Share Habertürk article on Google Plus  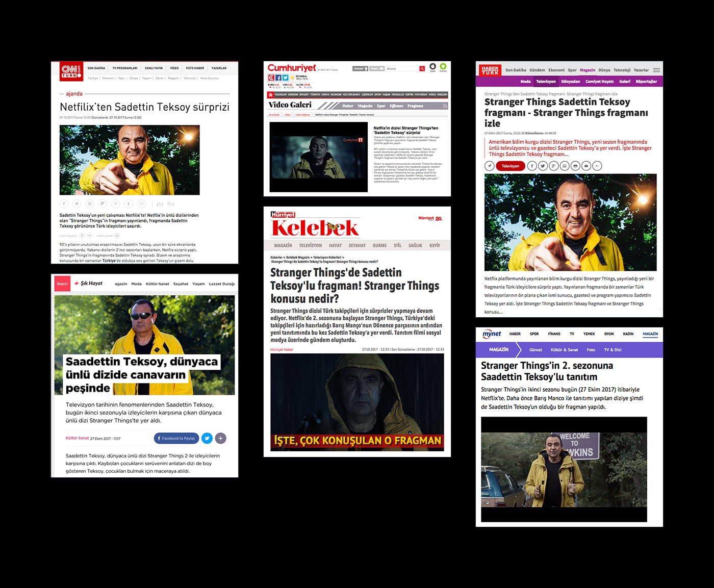(553, 166)
